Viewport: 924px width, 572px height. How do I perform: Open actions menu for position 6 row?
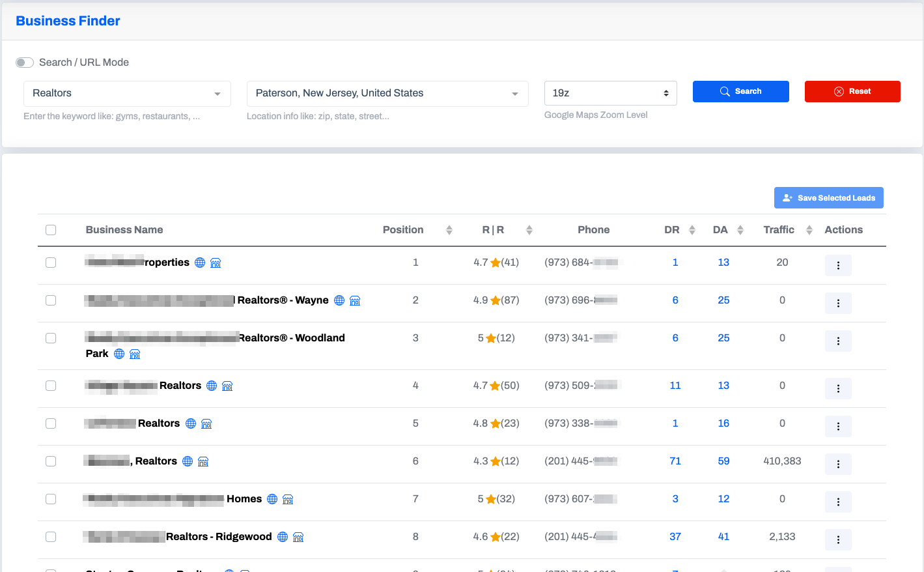(x=838, y=464)
